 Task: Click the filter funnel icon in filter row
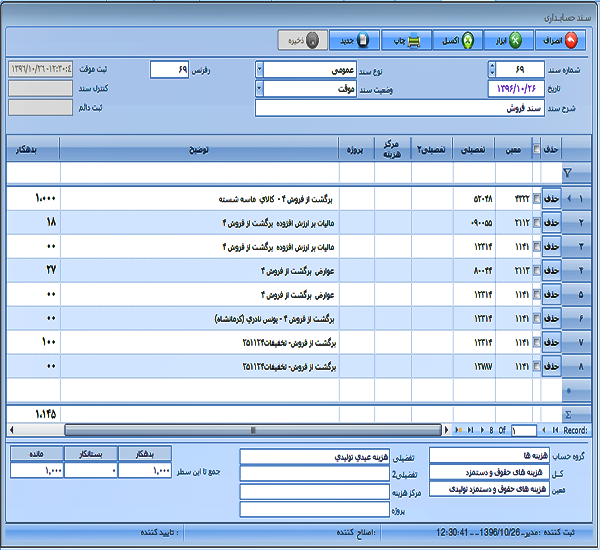pyautogui.click(x=567, y=173)
